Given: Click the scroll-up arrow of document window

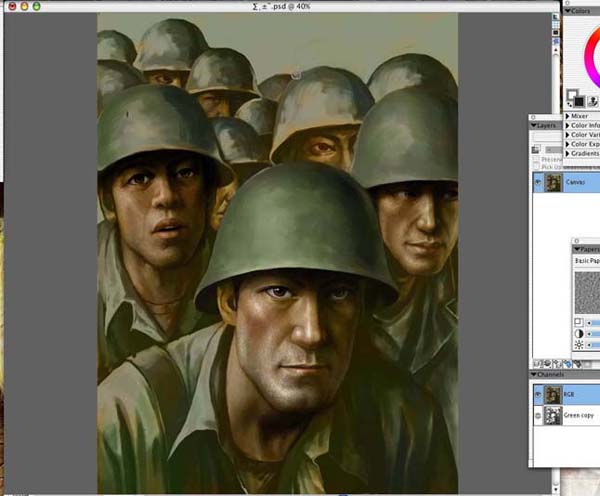Looking at the screenshot, I should coord(556,50).
